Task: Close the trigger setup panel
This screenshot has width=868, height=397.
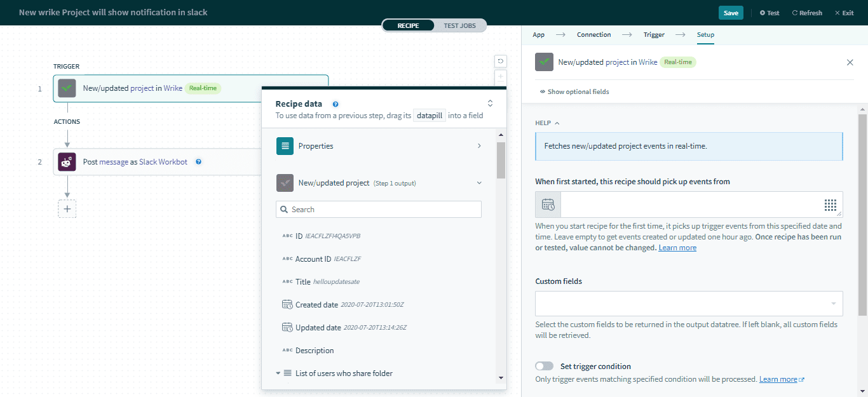Action: [850, 62]
